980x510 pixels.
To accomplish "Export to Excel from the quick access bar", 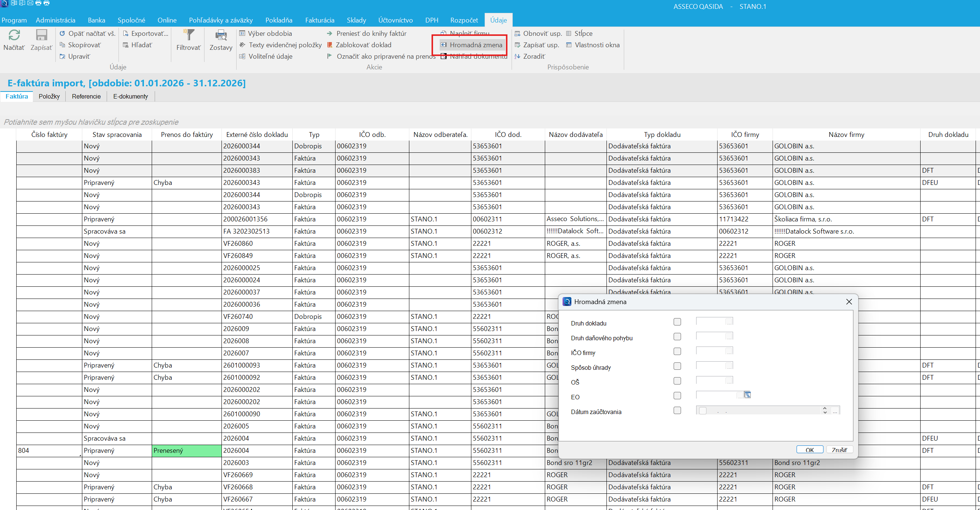I will point(14,3).
